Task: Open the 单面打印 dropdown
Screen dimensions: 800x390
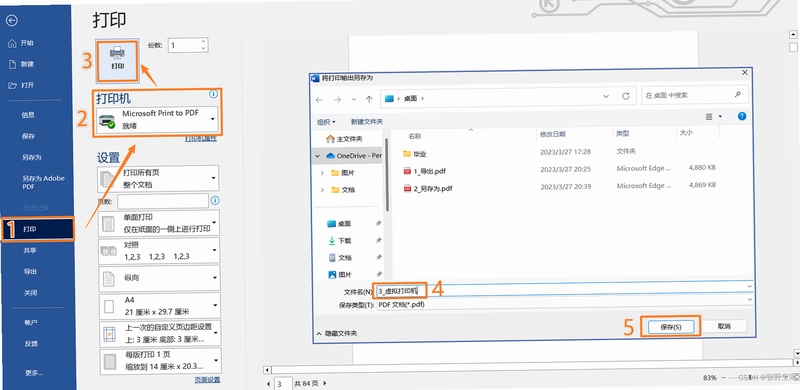Action: pyautogui.click(x=158, y=223)
